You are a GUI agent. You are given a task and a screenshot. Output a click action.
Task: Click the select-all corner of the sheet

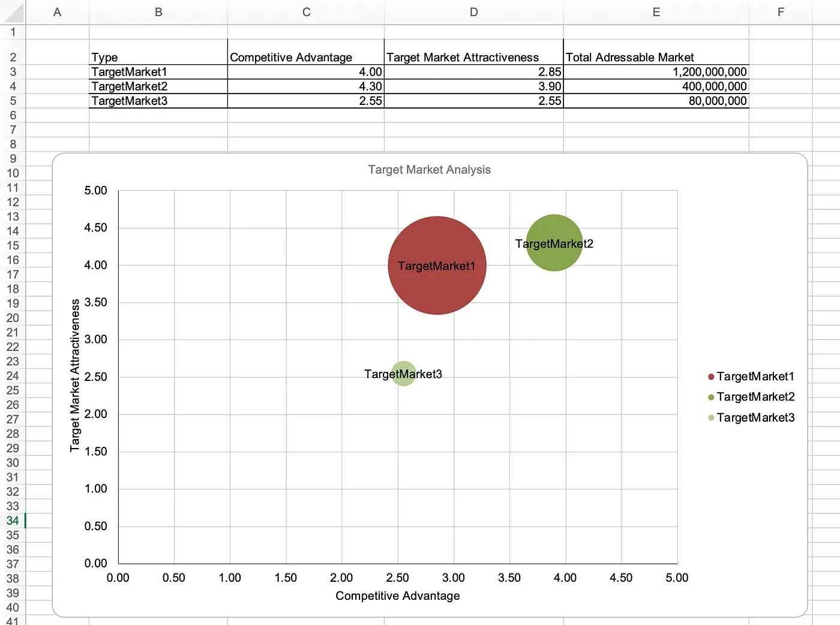click(13, 12)
